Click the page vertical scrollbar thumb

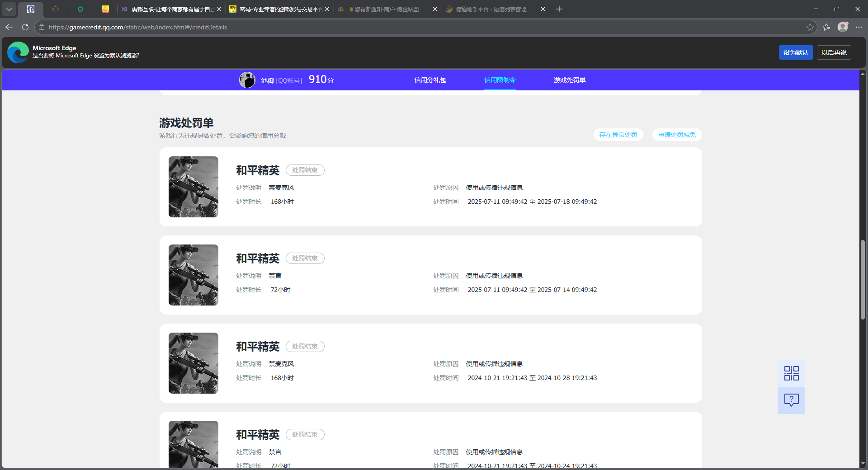click(x=863, y=280)
